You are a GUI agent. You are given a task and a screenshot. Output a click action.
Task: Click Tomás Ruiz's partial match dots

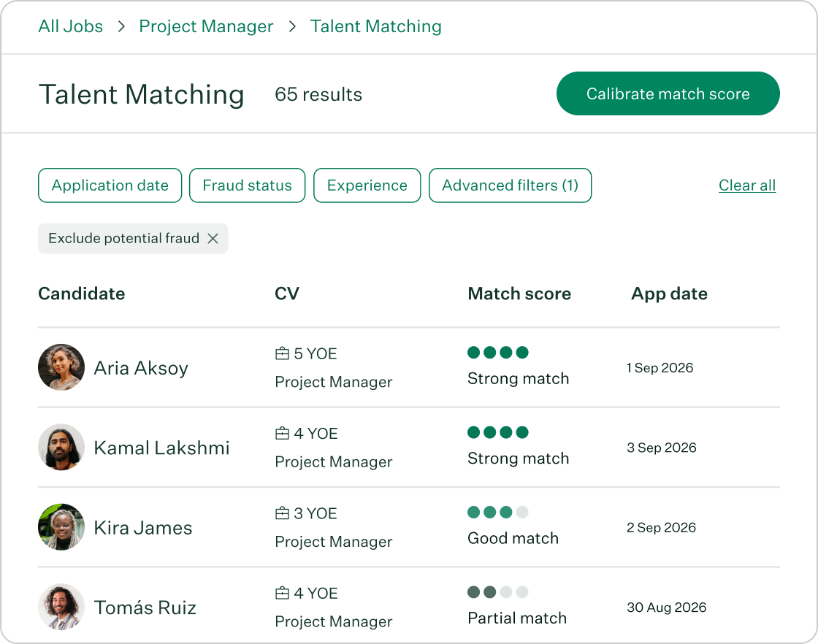click(x=498, y=592)
